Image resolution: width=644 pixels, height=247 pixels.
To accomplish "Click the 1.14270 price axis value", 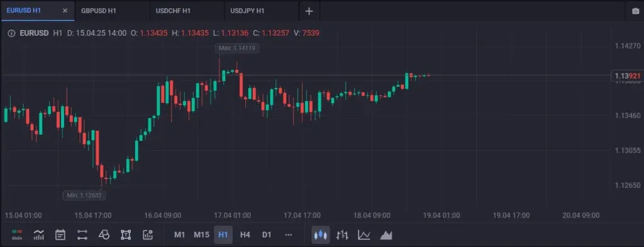I will [x=628, y=45].
